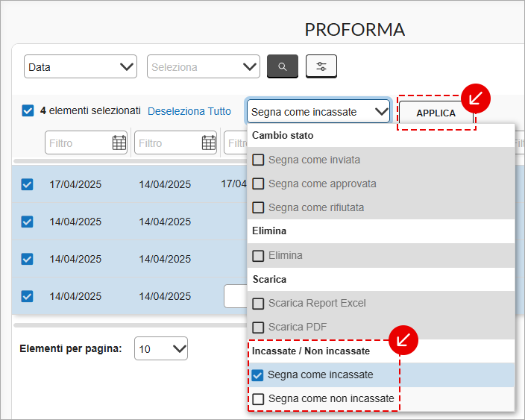Click the third partially hidden Filtro input

click(236, 142)
